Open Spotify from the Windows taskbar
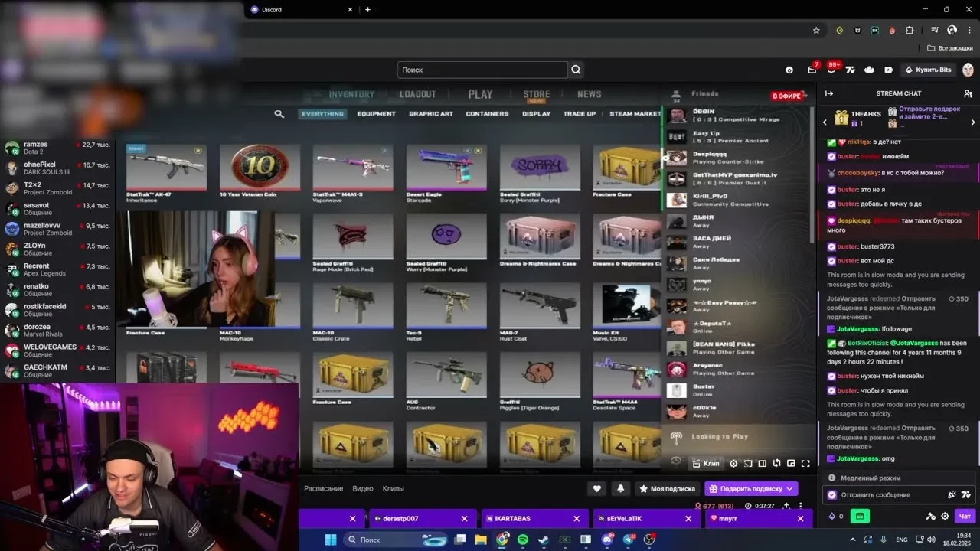Screen dimensions: 980x551 click(523, 540)
